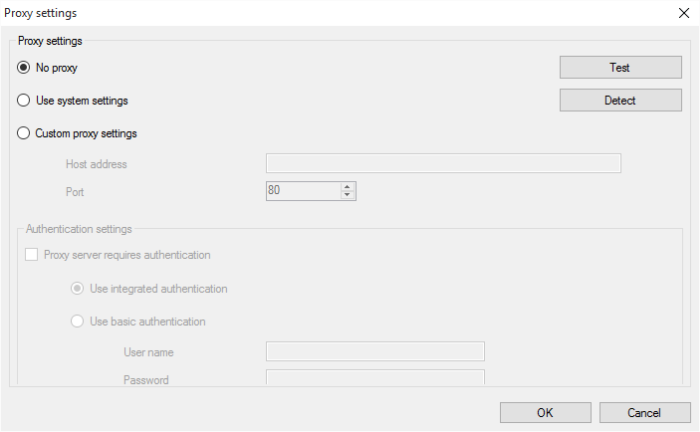The height and width of the screenshot is (432, 700).
Task: Click the Host address label
Action: (96, 164)
